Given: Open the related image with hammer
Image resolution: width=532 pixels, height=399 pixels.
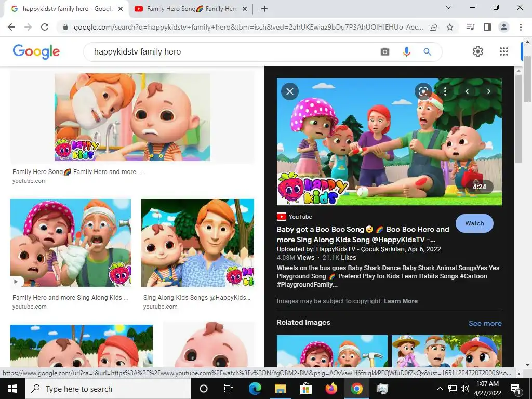Looking at the screenshot, I should [x=332, y=351].
